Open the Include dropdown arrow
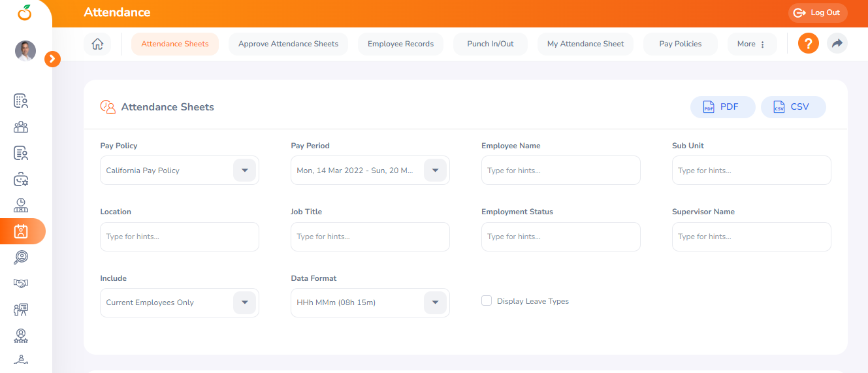 tap(245, 302)
